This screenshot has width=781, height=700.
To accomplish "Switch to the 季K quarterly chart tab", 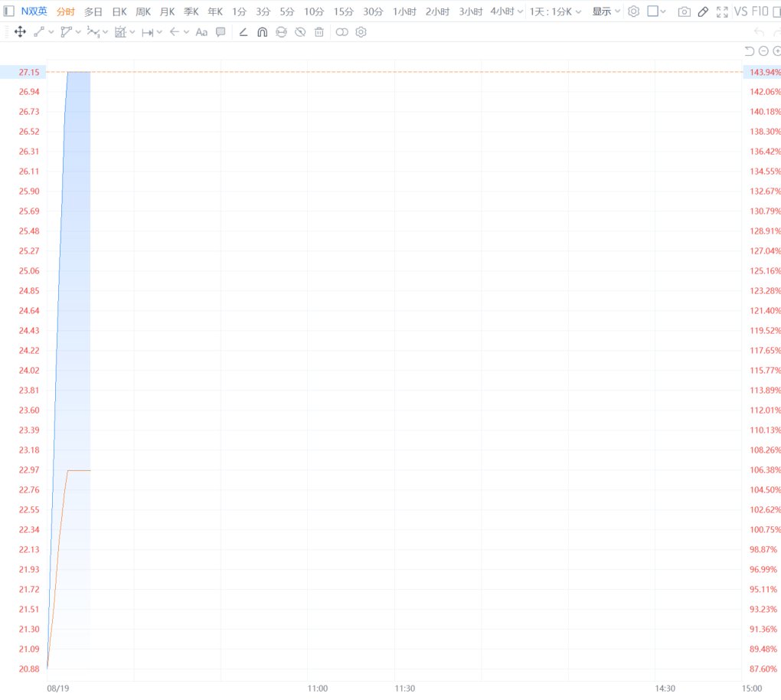I will [x=191, y=11].
